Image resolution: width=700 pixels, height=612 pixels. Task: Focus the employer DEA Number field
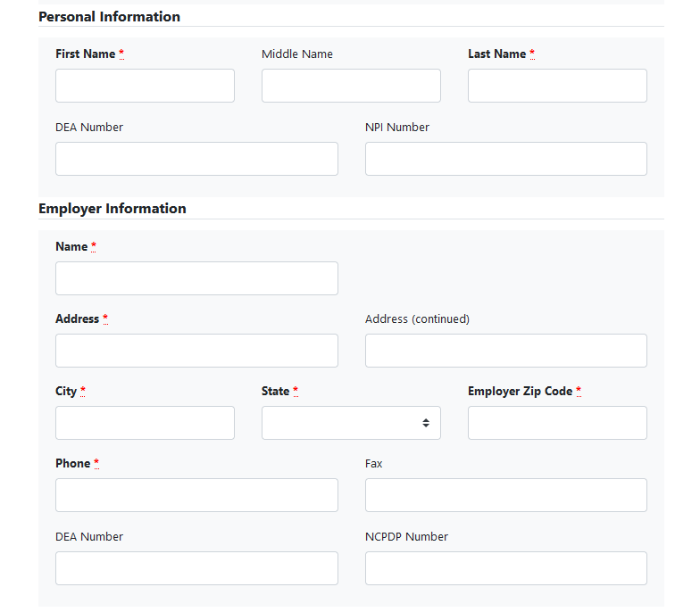click(x=196, y=568)
